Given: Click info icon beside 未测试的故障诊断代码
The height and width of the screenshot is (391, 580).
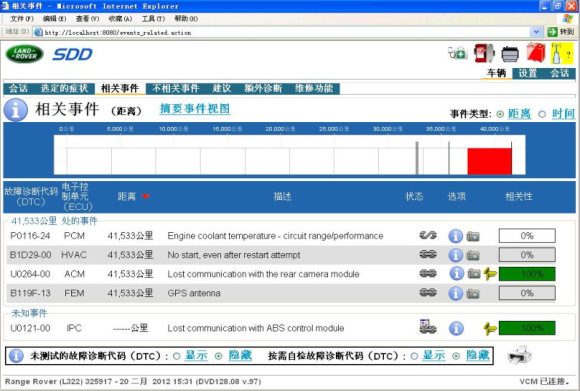Looking at the screenshot, I should pyautogui.click(x=16, y=356).
